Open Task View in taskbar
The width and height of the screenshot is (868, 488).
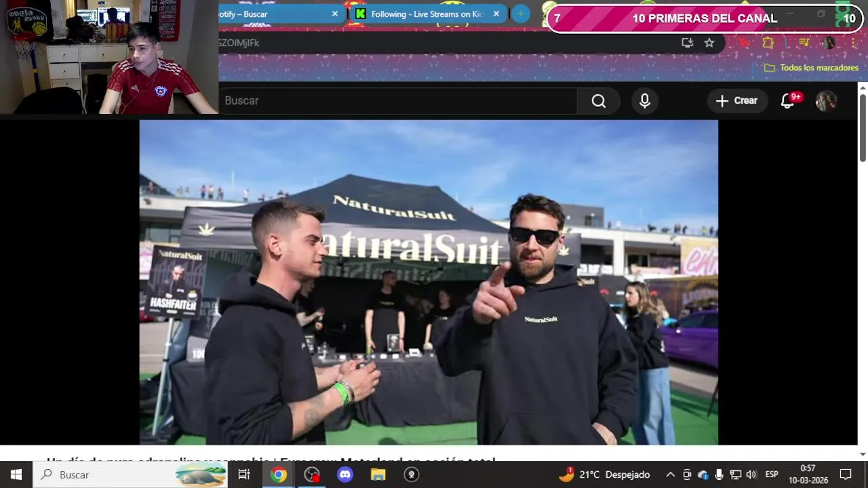tap(244, 474)
